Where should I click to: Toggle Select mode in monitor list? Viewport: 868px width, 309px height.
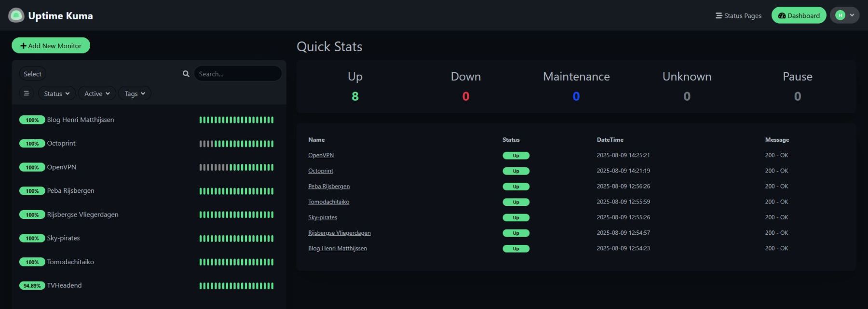(32, 74)
